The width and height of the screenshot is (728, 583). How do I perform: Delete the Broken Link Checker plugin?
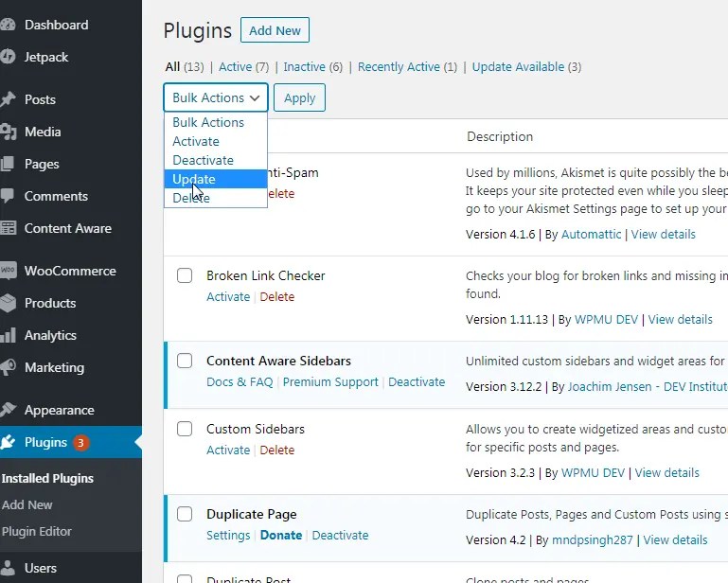276,296
